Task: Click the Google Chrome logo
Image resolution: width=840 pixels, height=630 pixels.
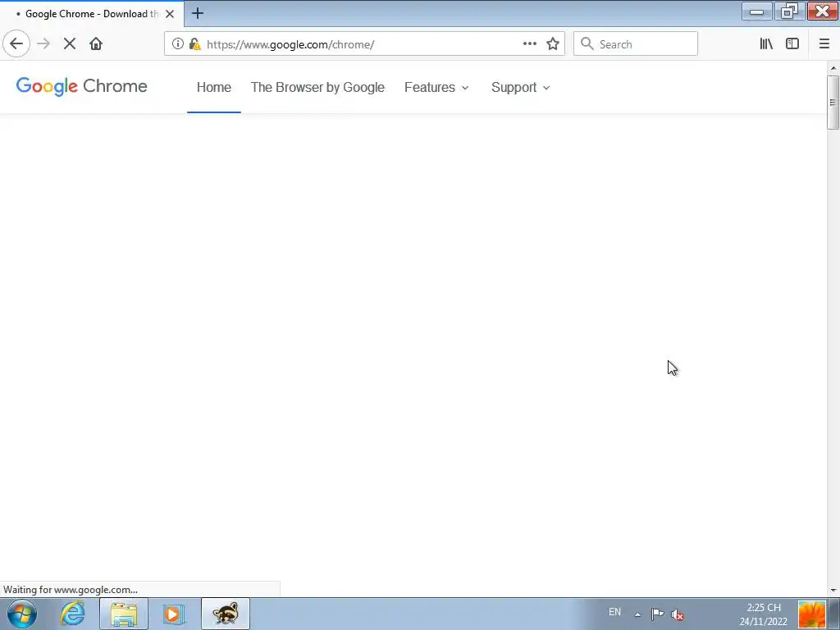Action: tap(81, 86)
